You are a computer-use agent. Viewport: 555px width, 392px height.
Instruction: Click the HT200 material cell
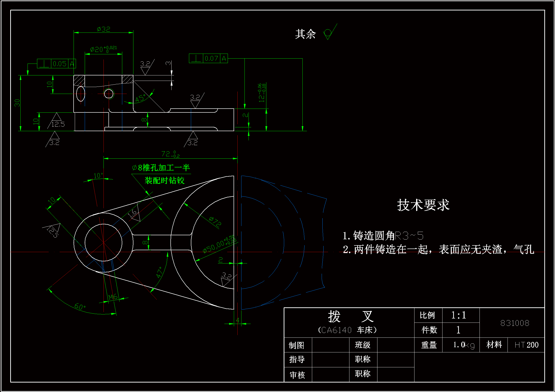point(526,345)
